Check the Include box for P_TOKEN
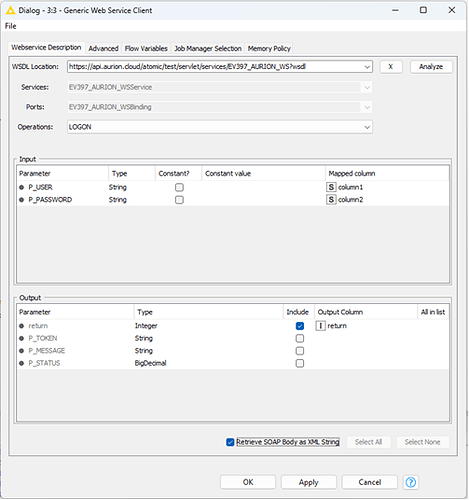This screenshot has width=469, height=500. 300,338
